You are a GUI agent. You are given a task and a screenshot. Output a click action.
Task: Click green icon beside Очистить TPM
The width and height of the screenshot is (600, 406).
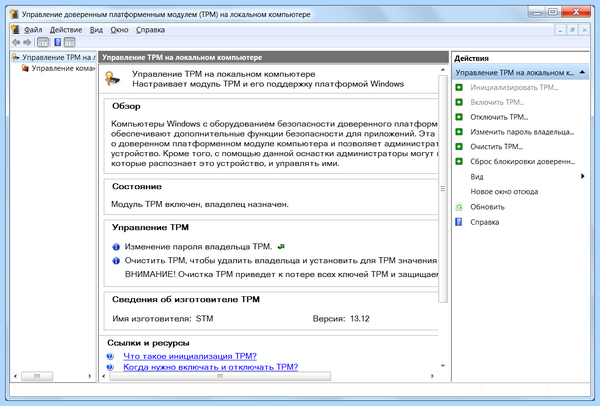tap(459, 147)
